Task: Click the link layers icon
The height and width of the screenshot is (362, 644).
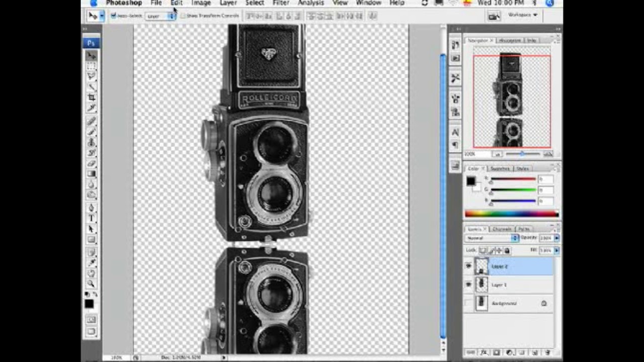Action: pos(471,353)
